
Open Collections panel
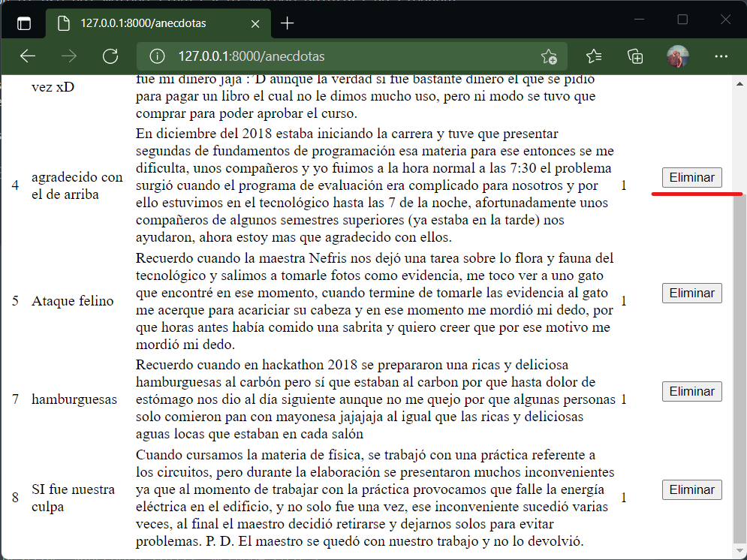(x=635, y=56)
